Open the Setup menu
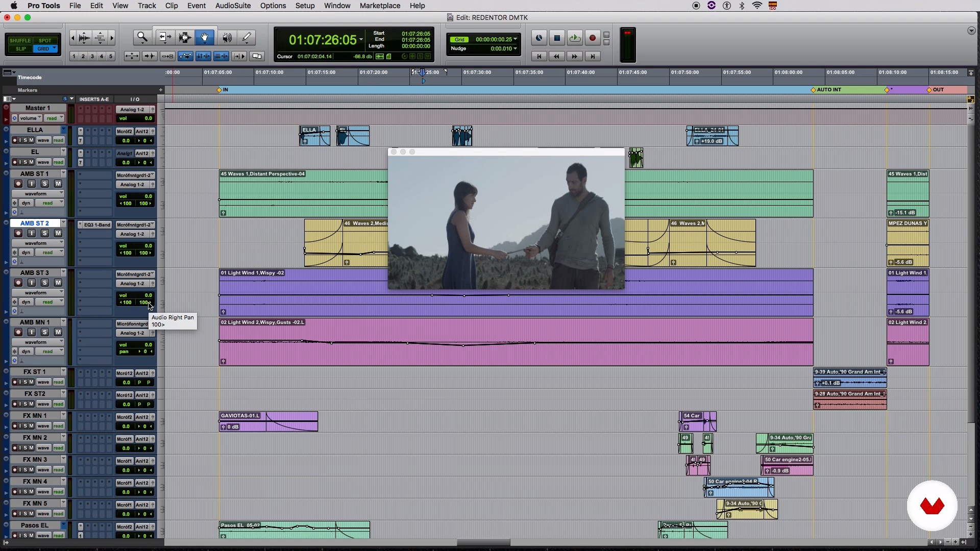 click(305, 6)
